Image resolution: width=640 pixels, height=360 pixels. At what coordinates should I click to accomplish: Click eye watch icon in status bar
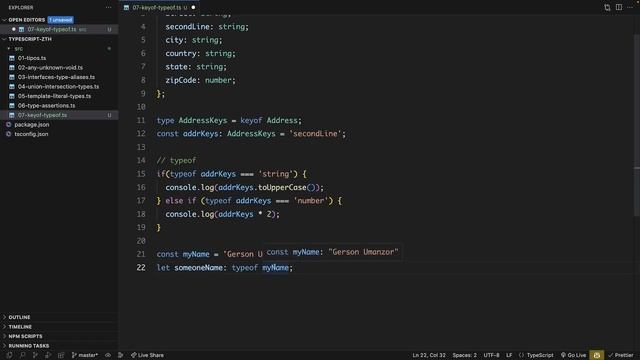click(x=108, y=355)
